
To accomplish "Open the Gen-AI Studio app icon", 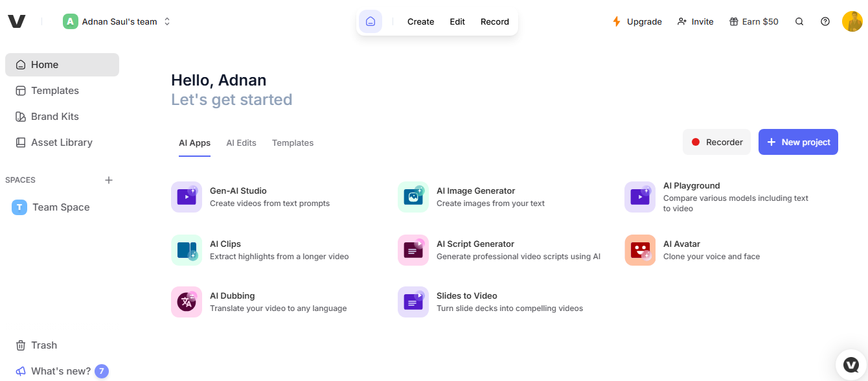I will (x=187, y=197).
